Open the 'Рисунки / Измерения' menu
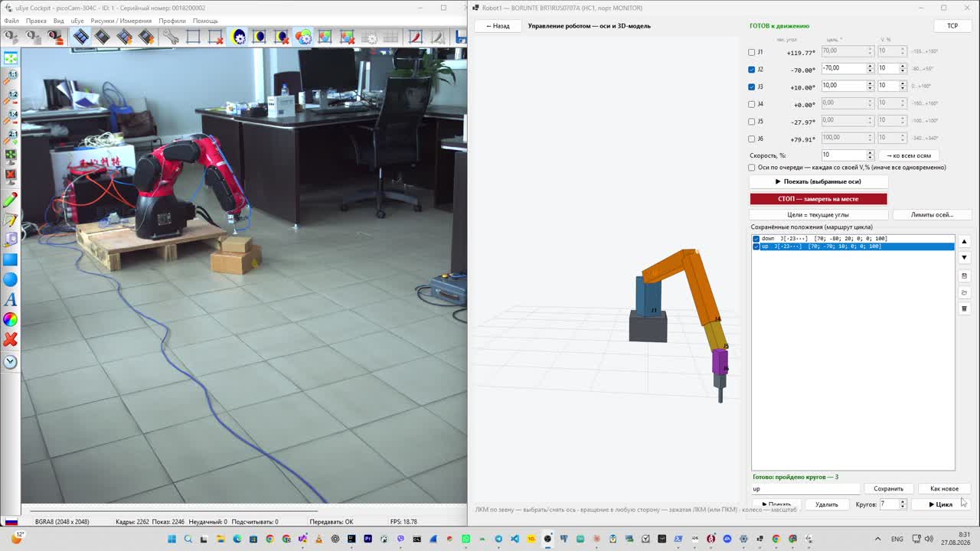The image size is (980, 551). 121,21
